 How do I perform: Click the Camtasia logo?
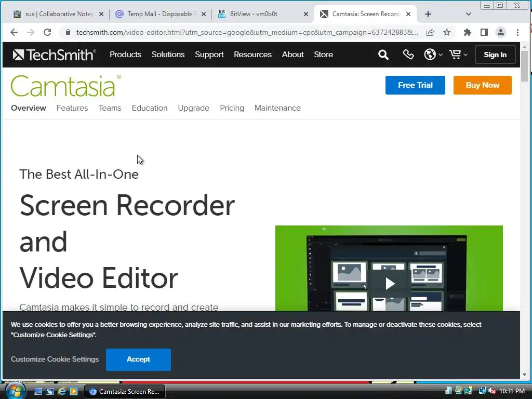[66, 86]
